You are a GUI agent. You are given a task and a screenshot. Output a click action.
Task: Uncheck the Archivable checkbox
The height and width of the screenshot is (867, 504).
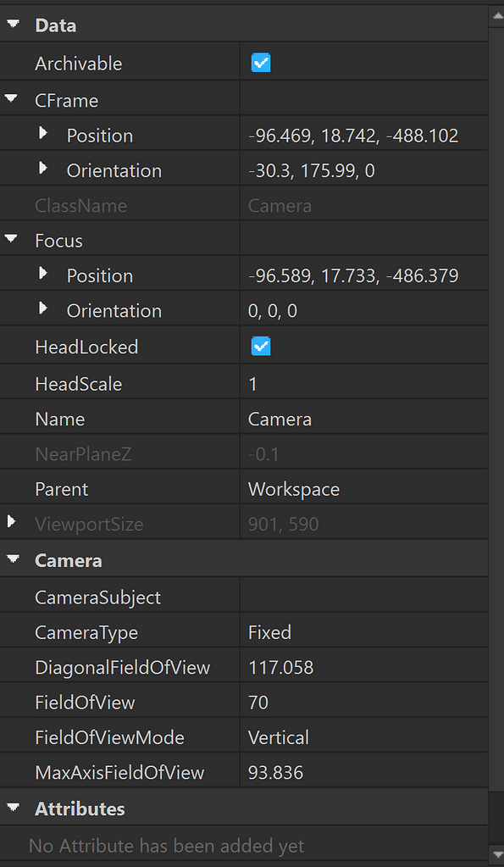coord(260,62)
